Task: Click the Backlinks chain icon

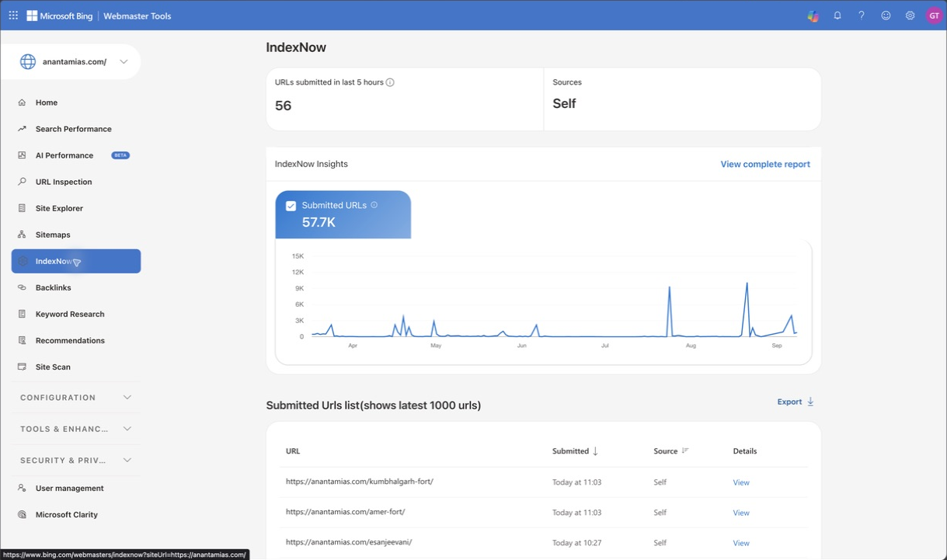Action: 22,287
